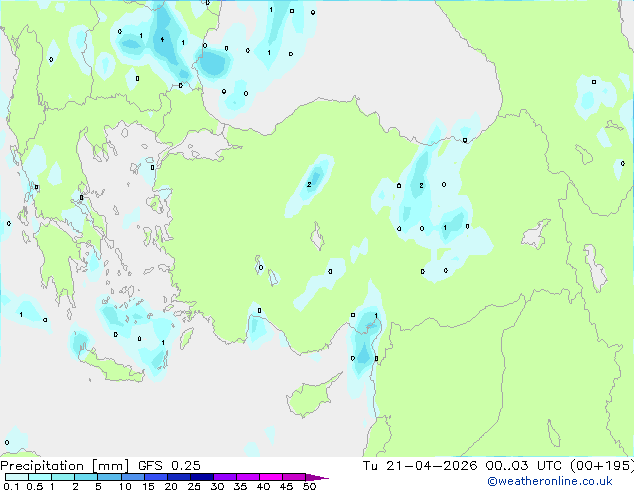Viewport: 634px width, 490px height.
Task: Choose the 25–30 mm dark navy legend box
Action: coord(201,477)
